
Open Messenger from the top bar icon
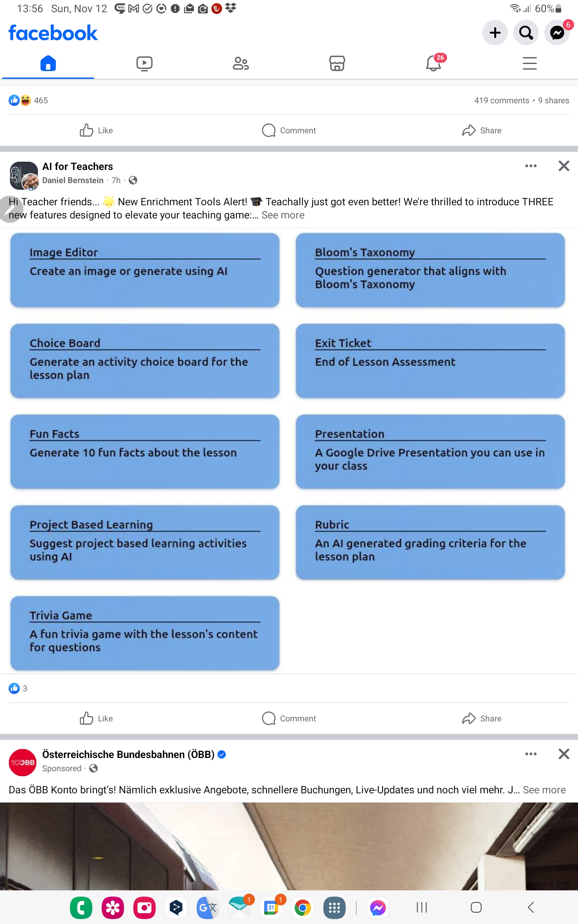pos(557,33)
